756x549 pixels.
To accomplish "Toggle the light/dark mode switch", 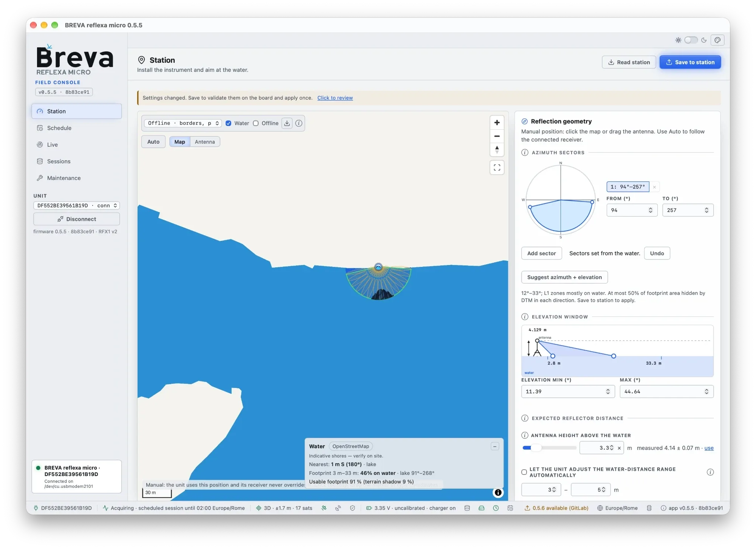I will tap(691, 40).
